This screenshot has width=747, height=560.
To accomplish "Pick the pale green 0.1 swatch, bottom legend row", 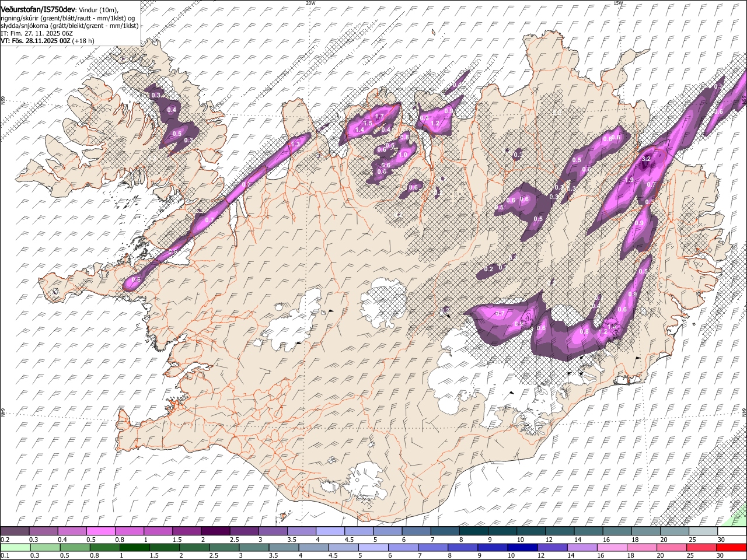I will [x=15, y=547].
